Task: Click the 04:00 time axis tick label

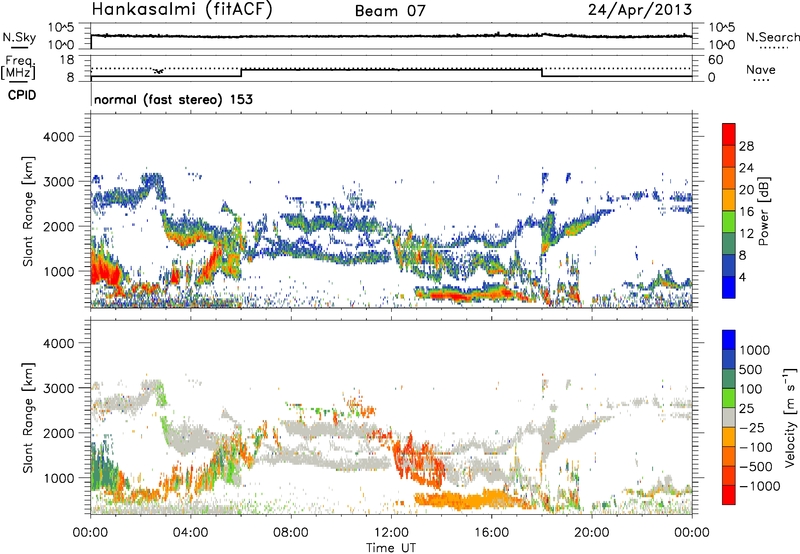Action: [x=190, y=533]
